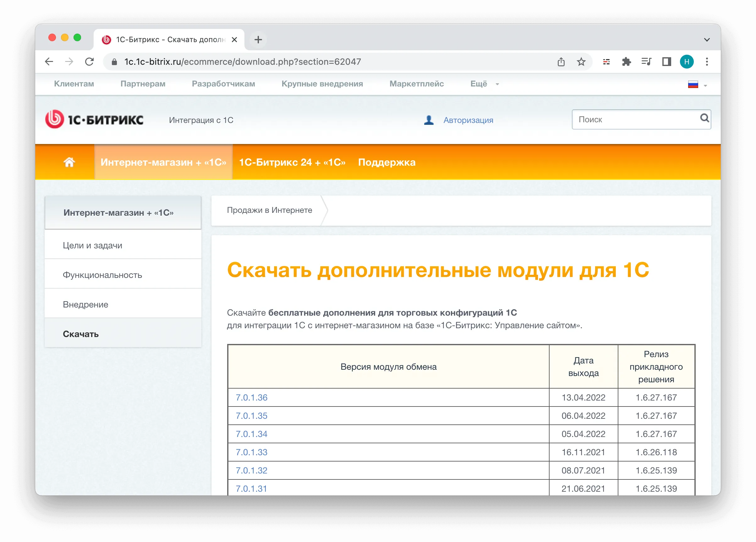Click the Авторизация link
The image size is (756, 542).
point(468,120)
